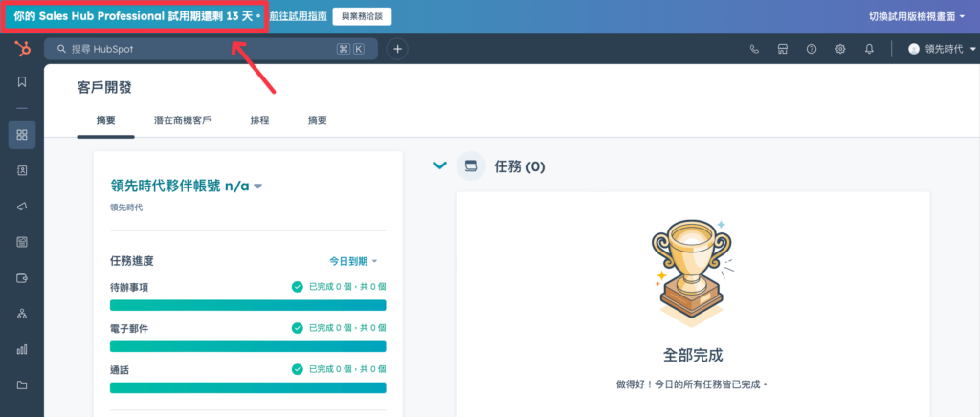Image resolution: width=980 pixels, height=417 pixels.
Task: Open the 領先時代 account menu
Action: point(943,50)
